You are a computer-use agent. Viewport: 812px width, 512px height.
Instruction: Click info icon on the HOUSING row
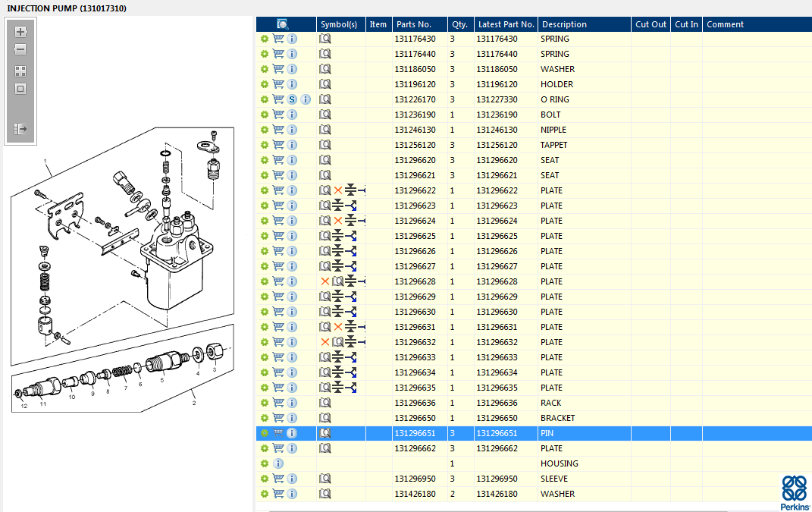[x=278, y=463]
